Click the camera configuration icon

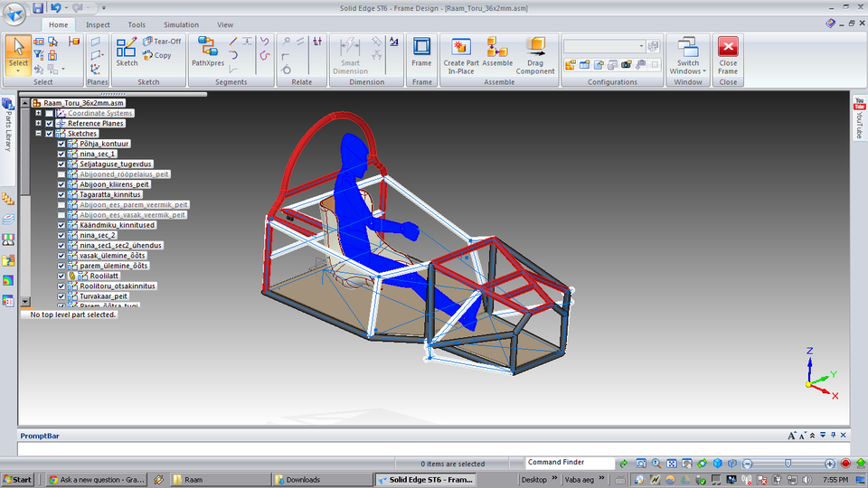[626, 65]
